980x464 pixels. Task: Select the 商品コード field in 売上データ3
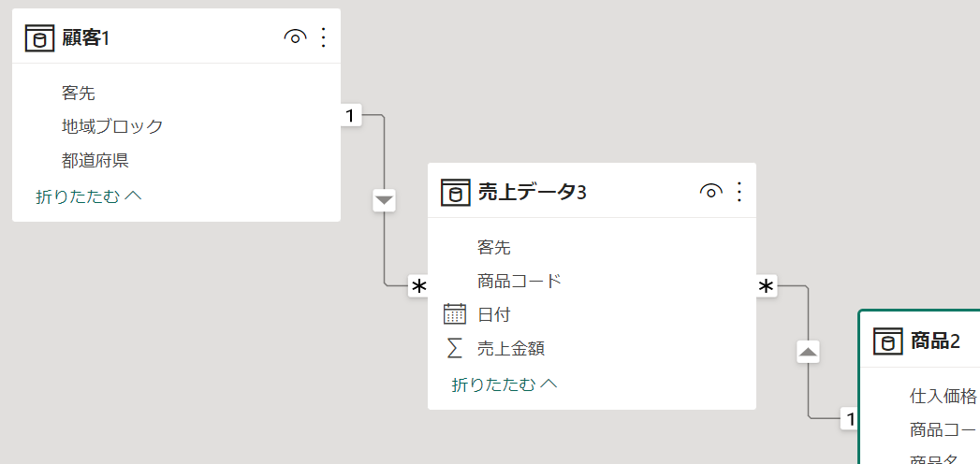click(x=519, y=281)
